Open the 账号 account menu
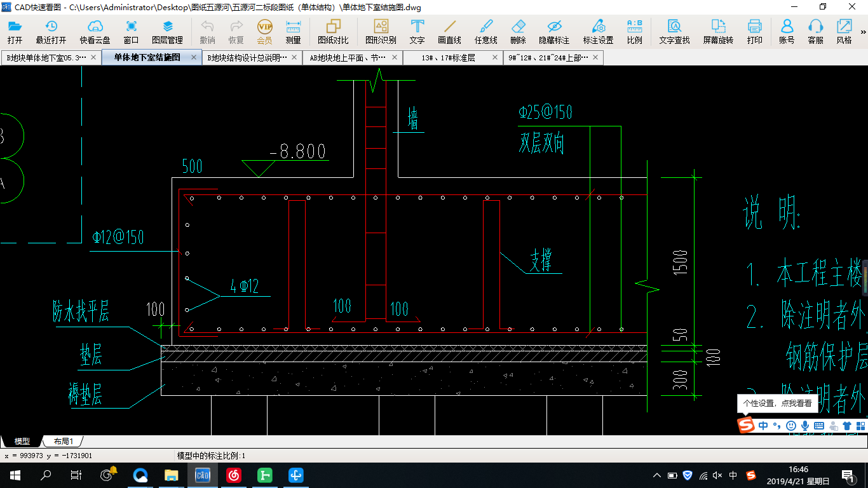 coord(787,32)
